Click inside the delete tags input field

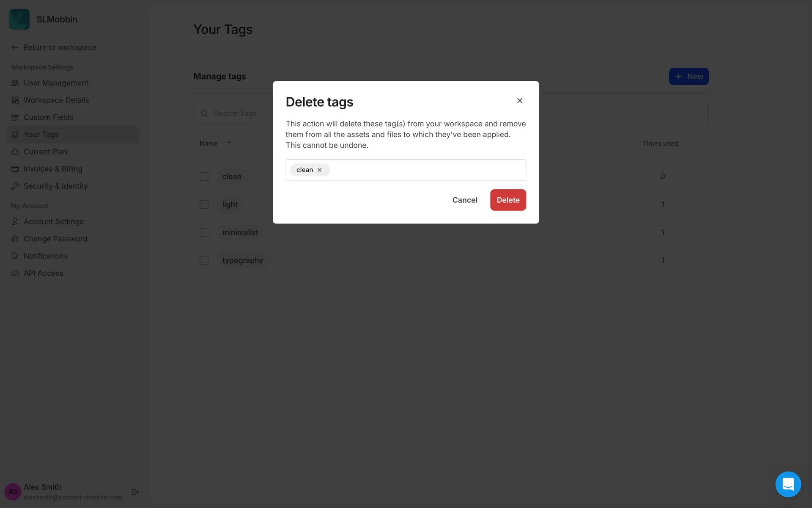(427, 170)
